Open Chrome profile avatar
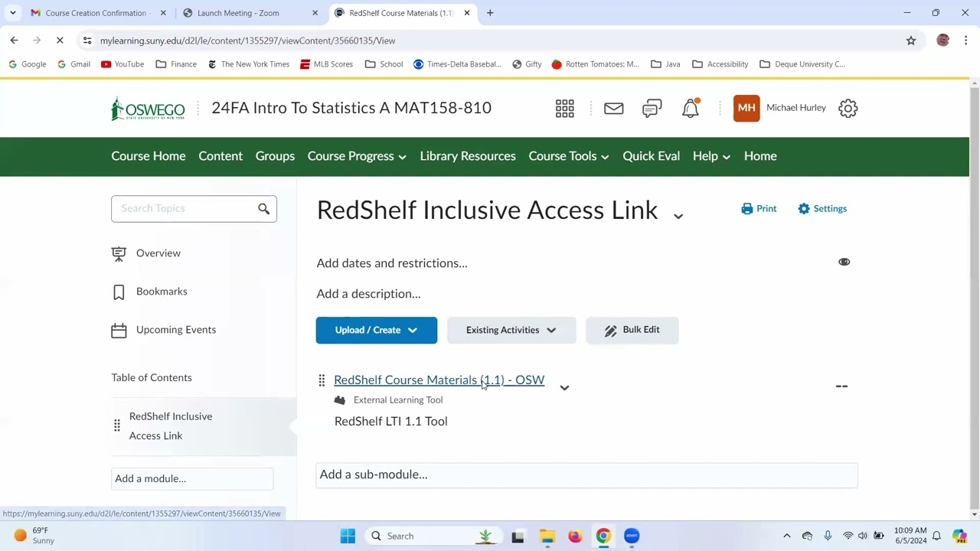 943,41
